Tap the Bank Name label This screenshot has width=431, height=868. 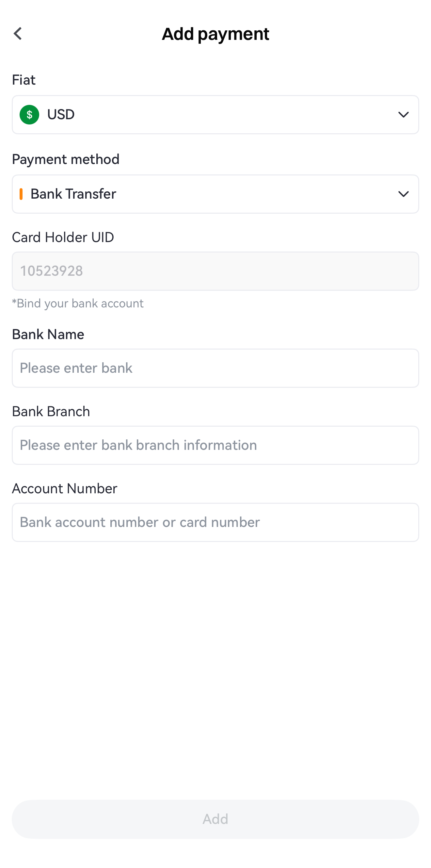(x=48, y=334)
